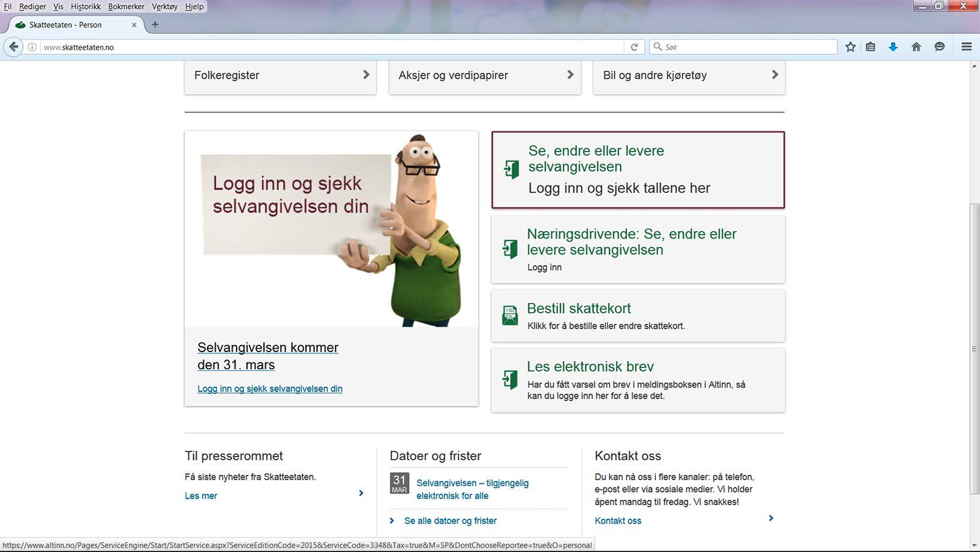
Task: Go to the browser home icon
Action: (916, 47)
